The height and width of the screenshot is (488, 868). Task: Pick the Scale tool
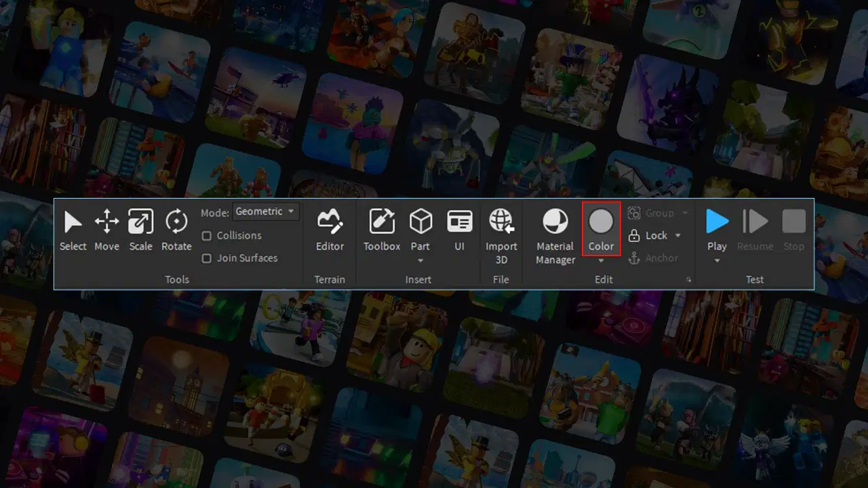(140, 229)
